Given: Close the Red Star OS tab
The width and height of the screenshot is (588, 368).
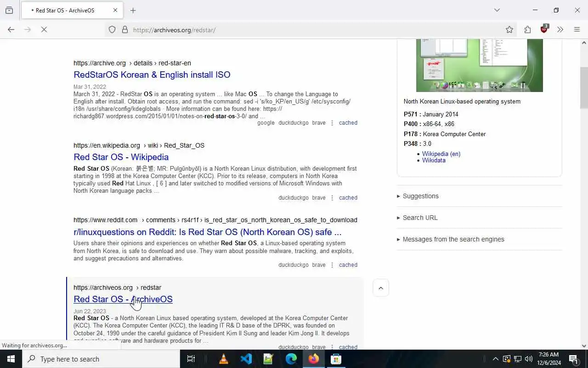Looking at the screenshot, I should [115, 10].
